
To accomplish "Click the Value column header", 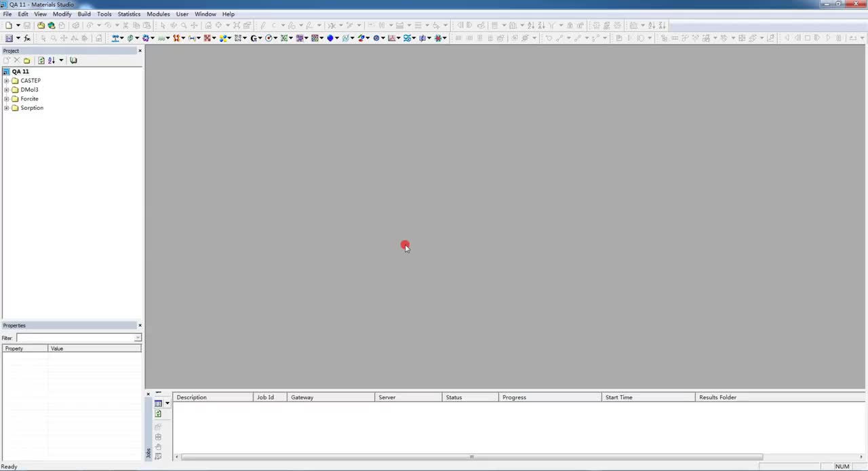I will point(95,349).
